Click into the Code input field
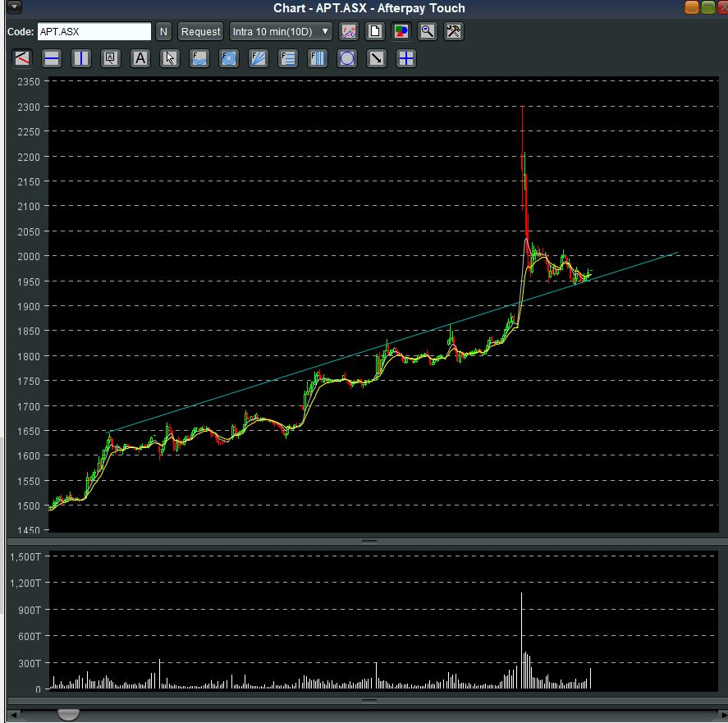This screenshot has height=723, width=728. point(94,31)
